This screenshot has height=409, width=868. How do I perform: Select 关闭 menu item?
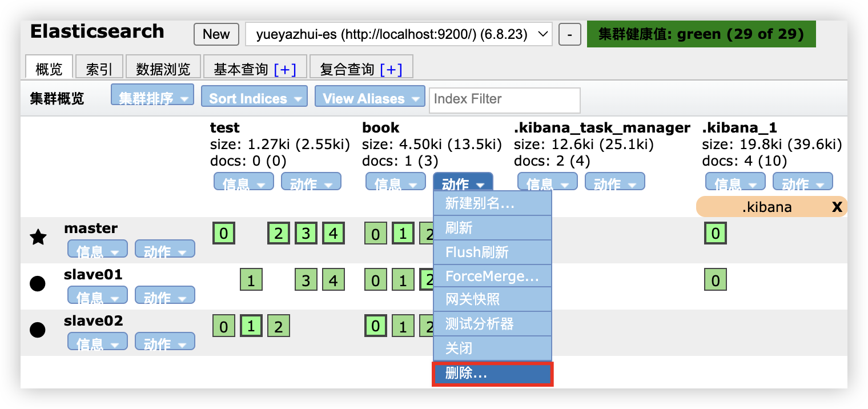[x=492, y=348]
